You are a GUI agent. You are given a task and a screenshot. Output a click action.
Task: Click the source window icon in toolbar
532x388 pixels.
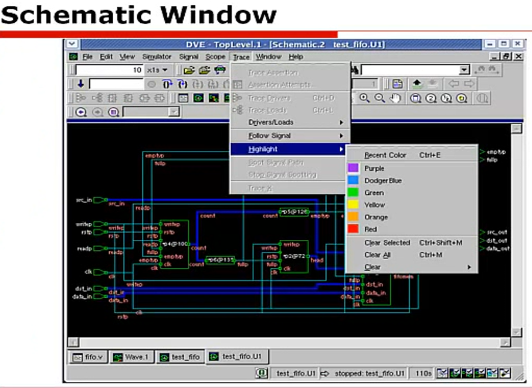tap(183, 98)
